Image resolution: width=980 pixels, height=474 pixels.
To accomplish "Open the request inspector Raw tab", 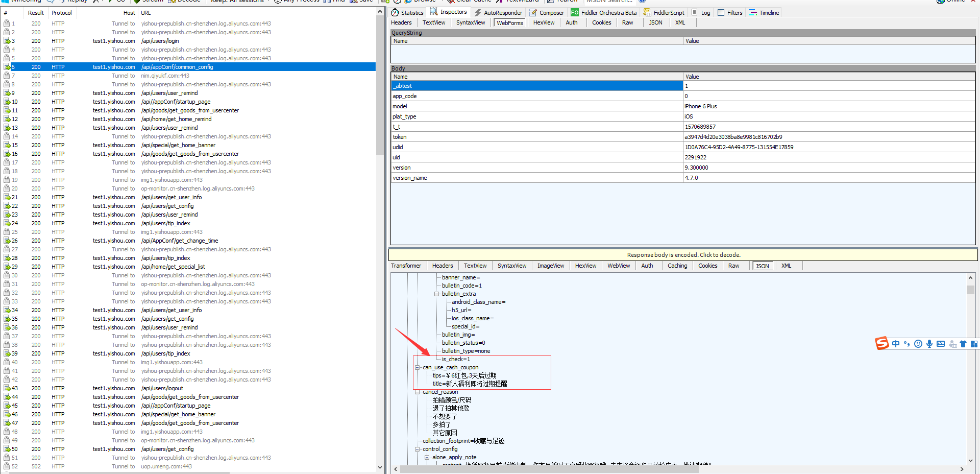I will [628, 22].
